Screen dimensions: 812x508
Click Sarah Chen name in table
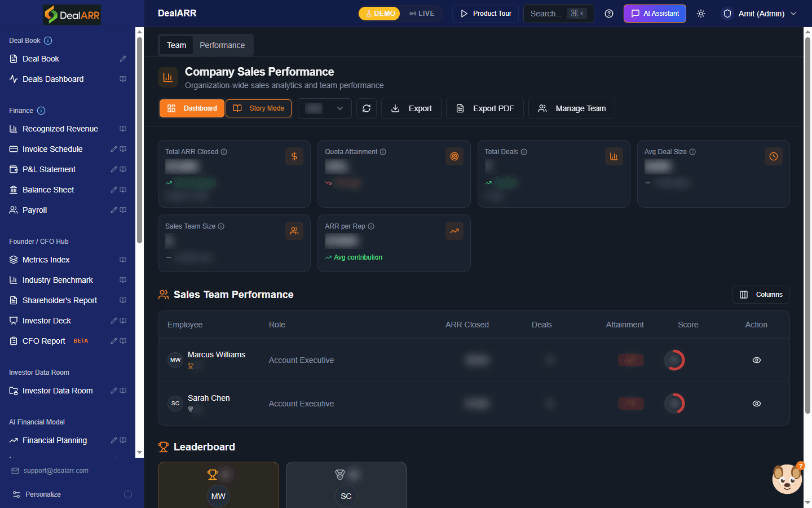coord(209,398)
